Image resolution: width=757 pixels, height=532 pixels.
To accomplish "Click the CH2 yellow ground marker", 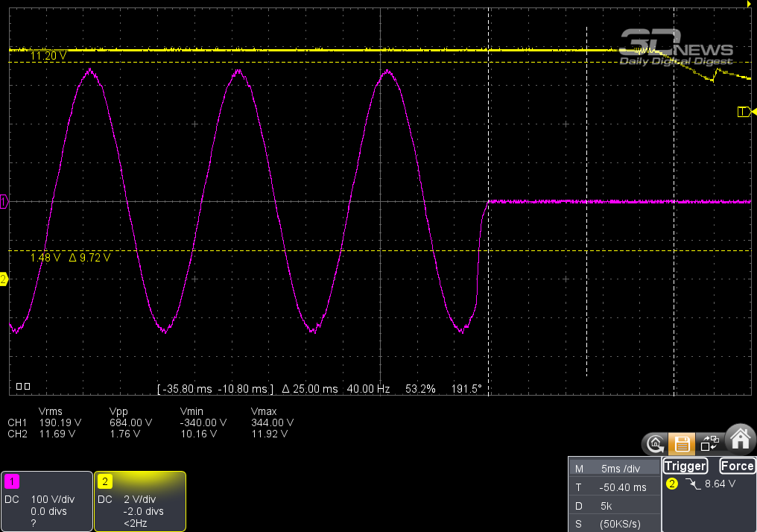I will pyautogui.click(x=4, y=279).
